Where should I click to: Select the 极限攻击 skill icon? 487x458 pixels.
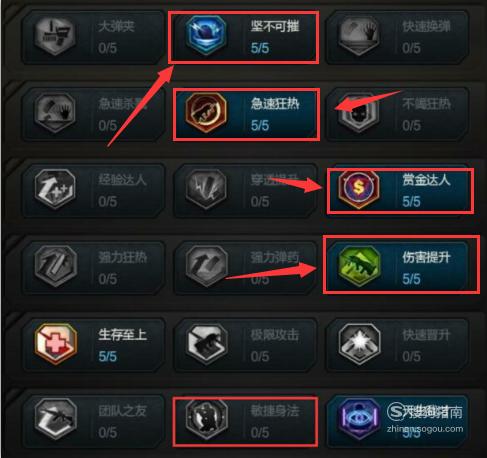tap(206, 344)
